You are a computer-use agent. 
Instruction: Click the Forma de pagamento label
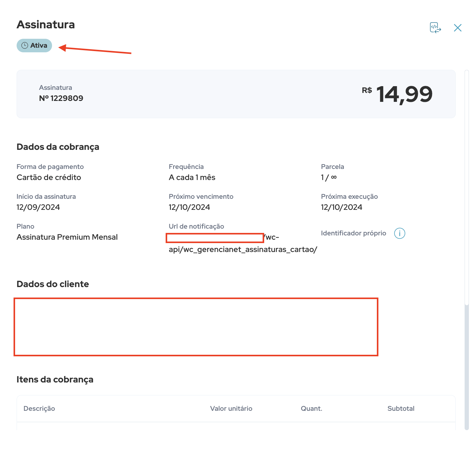click(x=50, y=167)
